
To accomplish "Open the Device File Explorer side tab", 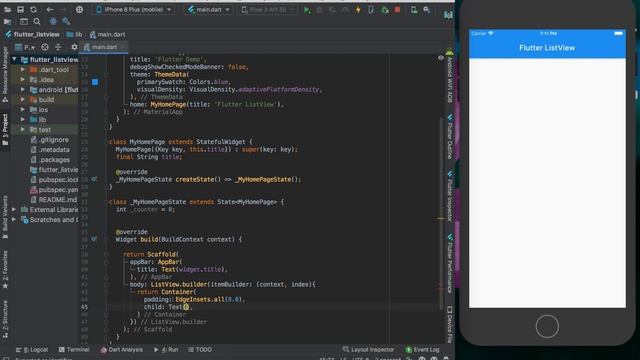I will pos(449,324).
